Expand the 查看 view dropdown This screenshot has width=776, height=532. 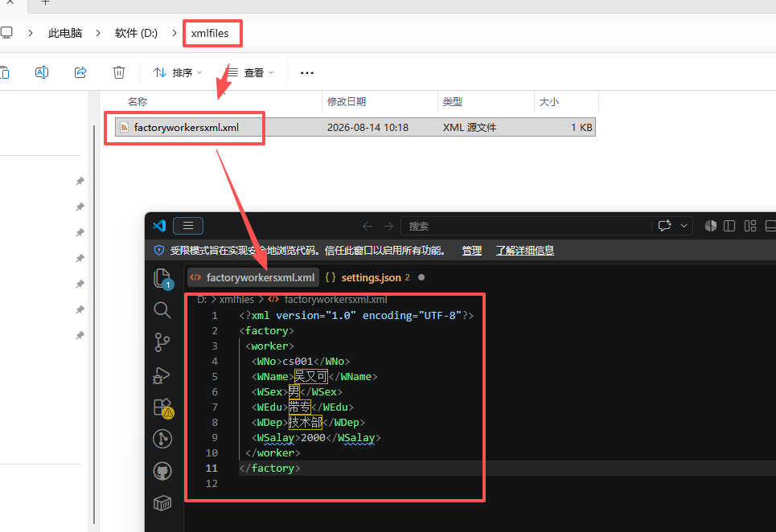[249, 72]
